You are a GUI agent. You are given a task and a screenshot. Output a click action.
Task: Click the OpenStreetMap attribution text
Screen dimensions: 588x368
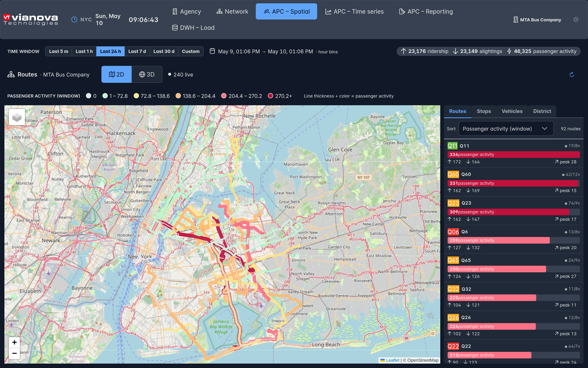coord(423,360)
